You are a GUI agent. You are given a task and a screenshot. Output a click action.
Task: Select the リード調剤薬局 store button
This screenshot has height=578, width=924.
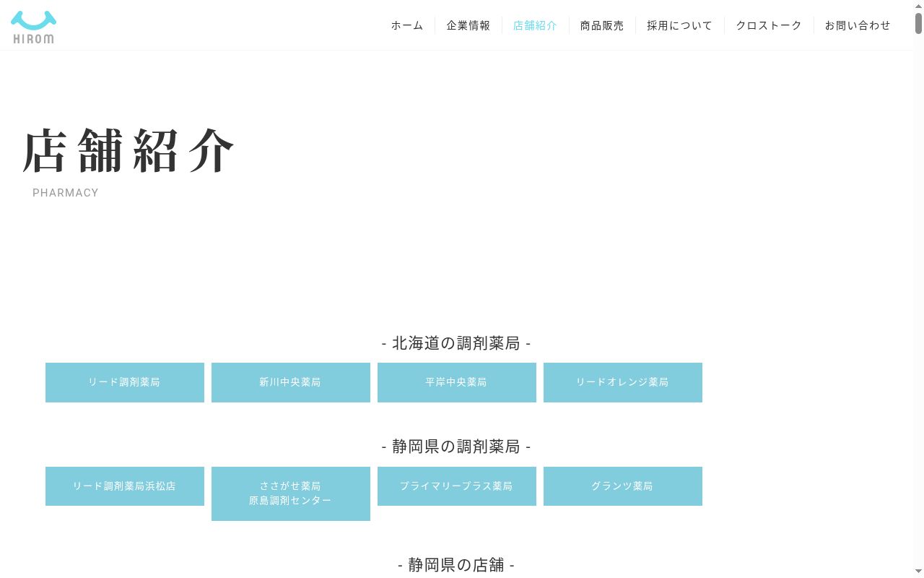(x=125, y=382)
